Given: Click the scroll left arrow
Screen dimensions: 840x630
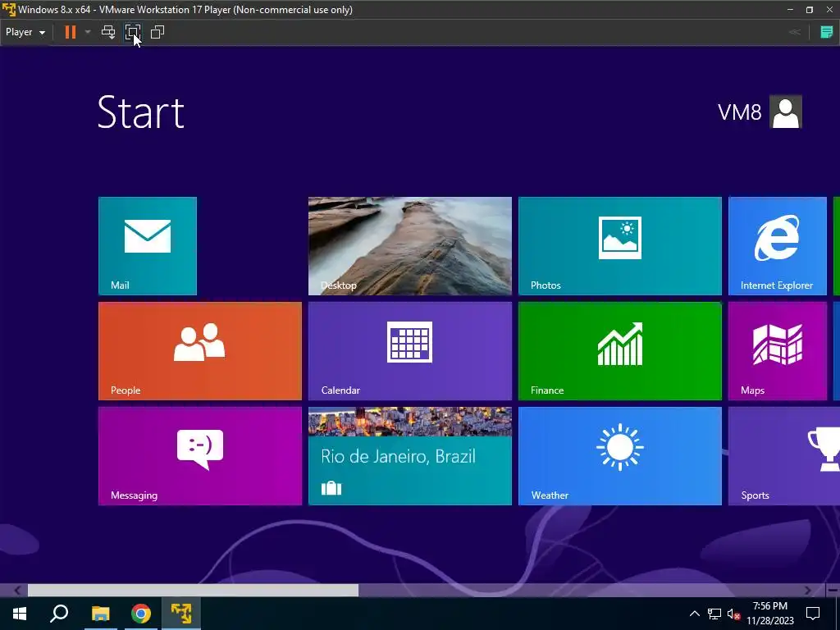Looking at the screenshot, I should 17,591.
